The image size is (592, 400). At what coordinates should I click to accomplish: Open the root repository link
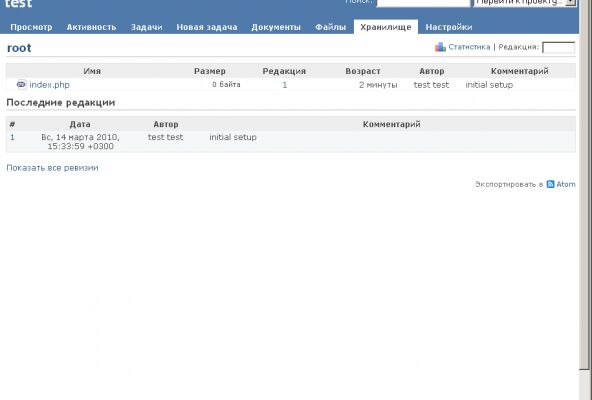coord(19,48)
